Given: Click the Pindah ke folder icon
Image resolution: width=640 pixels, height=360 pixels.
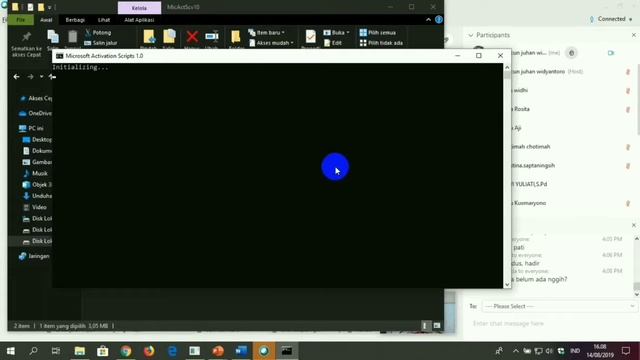Looking at the screenshot, I should point(149,38).
